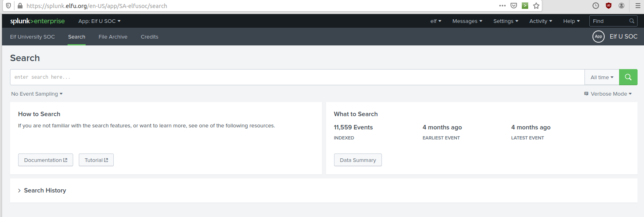Click the browser shield tracking protection icon
Viewport: 644px width, 217px height.
pos(8,6)
